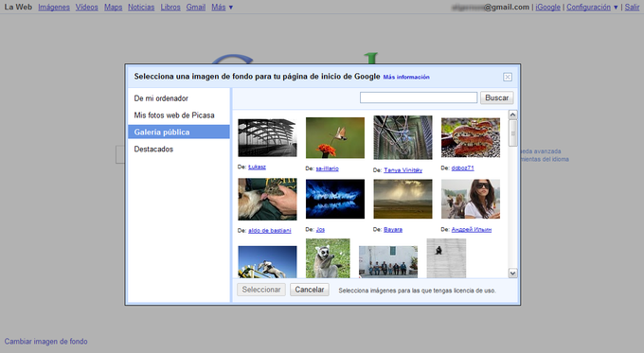Viewport: 644px width, 353px height.
Task: Click the Seleccionar button
Action: click(x=261, y=290)
